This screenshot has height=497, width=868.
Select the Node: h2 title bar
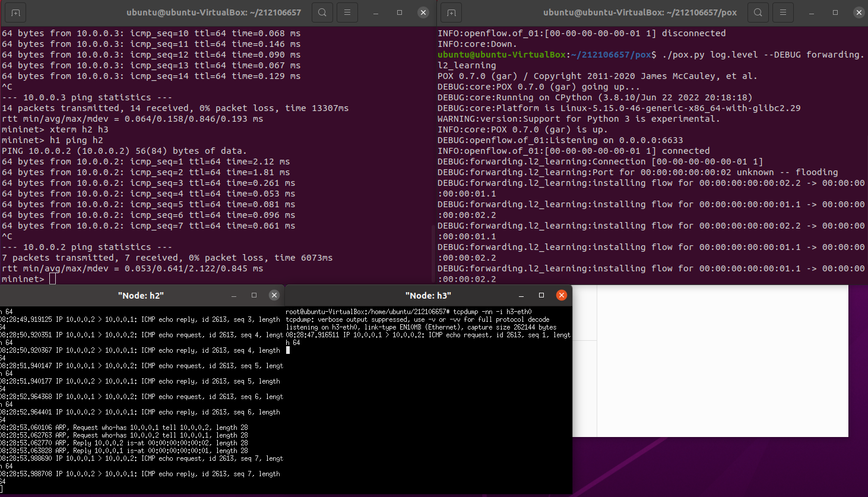pyautogui.click(x=141, y=295)
